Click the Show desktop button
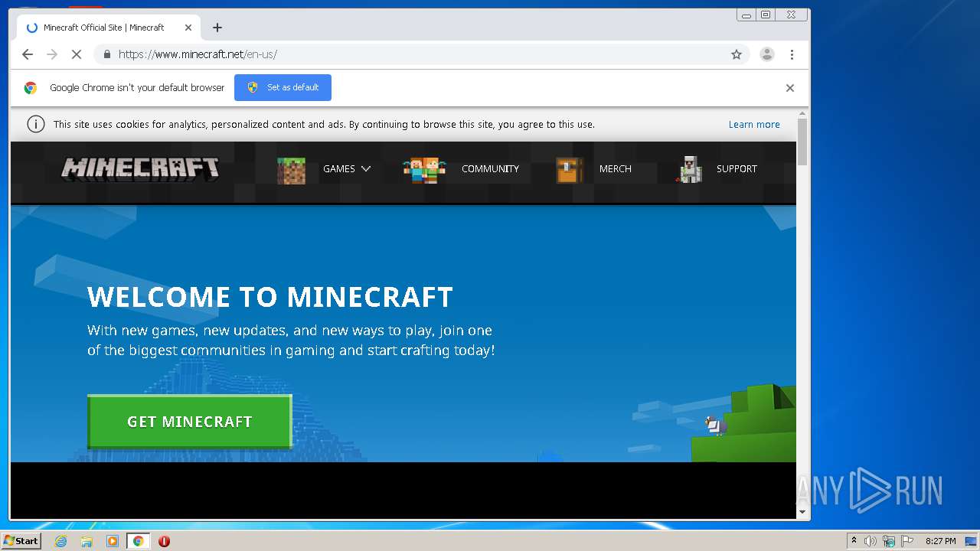The height and width of the screenshot is (551, 980). (972, 541)
